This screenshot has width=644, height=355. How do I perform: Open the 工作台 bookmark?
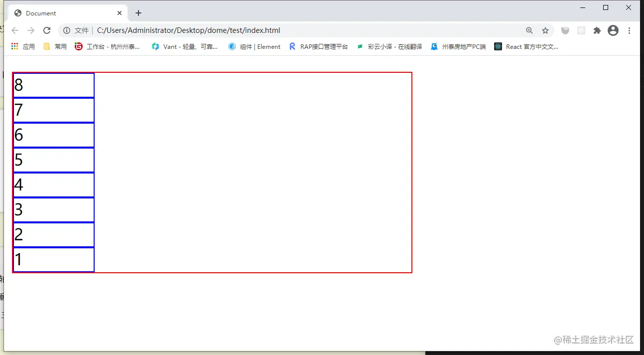pos(107,46)
